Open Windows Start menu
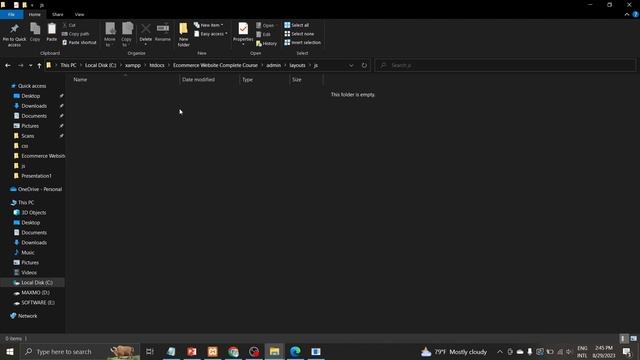This screenshot has height=360, width=640. tap(9, 351)
